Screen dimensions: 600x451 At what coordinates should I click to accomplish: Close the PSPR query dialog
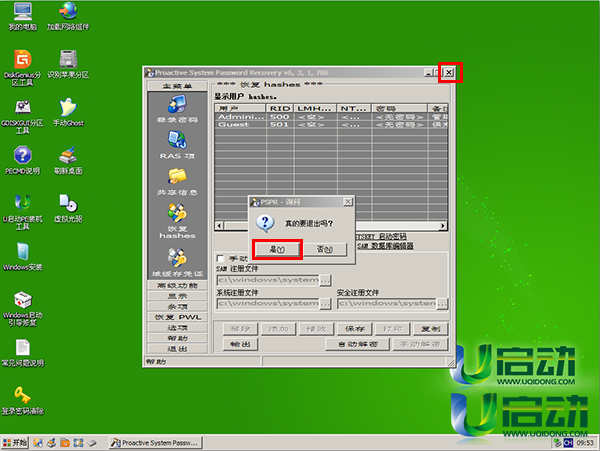click(x=347, y=202)
